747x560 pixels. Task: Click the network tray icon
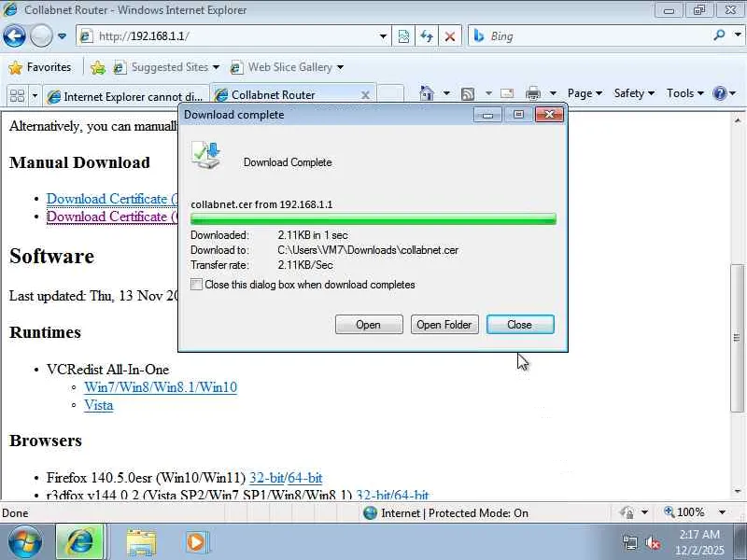(630, 542)
